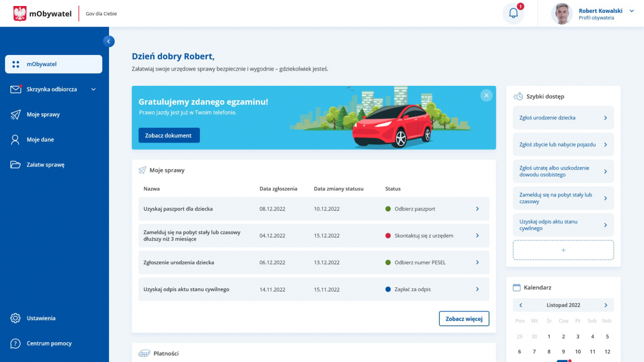Select mObywatel in the sidebar menu

click(53, 64)
